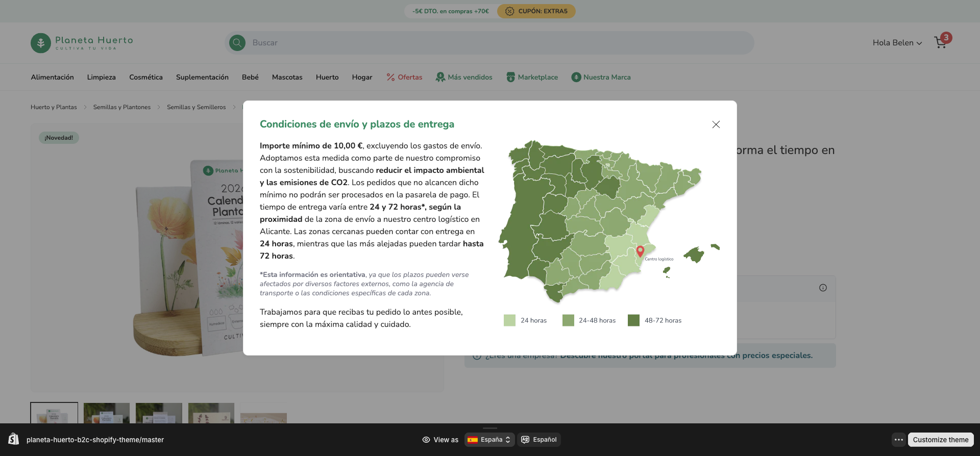Screen dimensions: 980x456
Task: Open the Bebé menu
Action: tap(250, 77)
